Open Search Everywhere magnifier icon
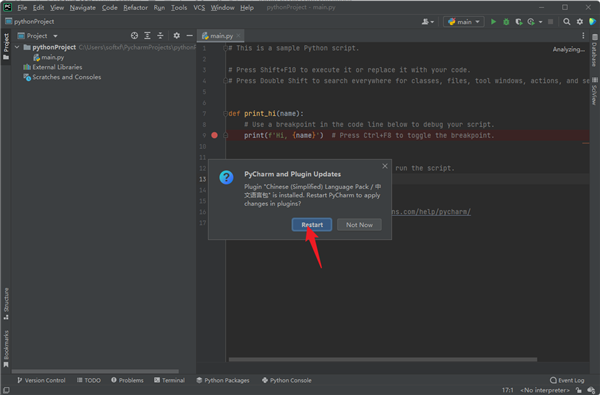This screenshot has width=600, height=395. [567, 22]
